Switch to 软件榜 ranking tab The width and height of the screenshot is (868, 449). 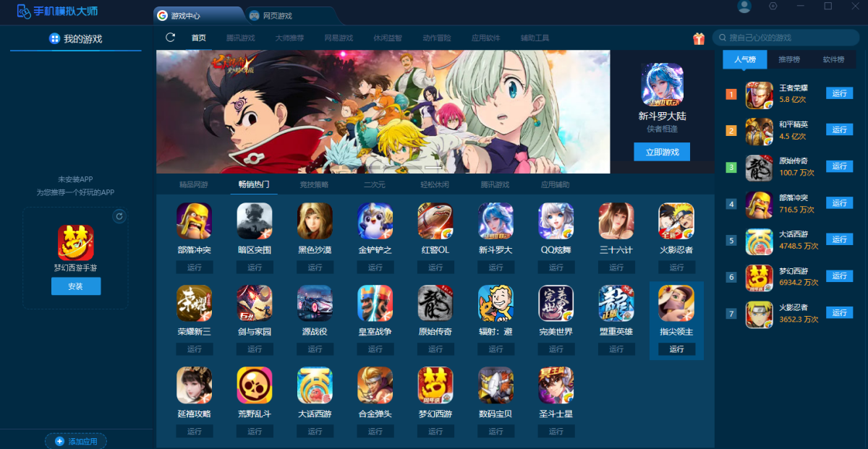tap(833, 59)
